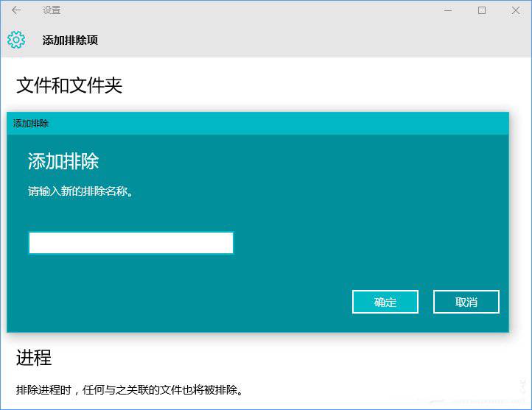Click the 请输入新的排除名称 prompt text
The width and height of the screenshot is (532, 410).
click(x=81, y=191)
